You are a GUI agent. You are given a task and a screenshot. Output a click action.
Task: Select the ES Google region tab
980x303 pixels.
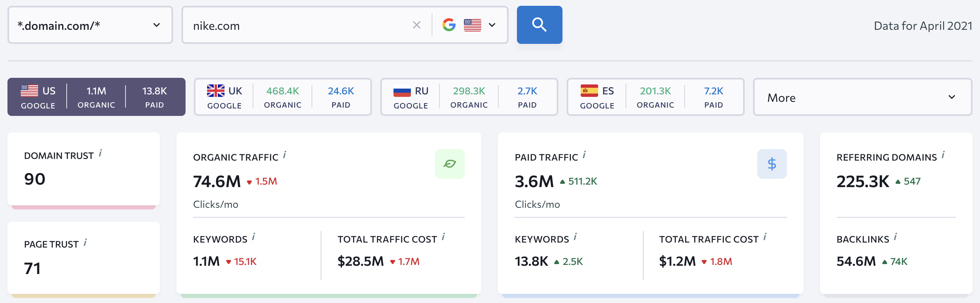pos(656,97)
